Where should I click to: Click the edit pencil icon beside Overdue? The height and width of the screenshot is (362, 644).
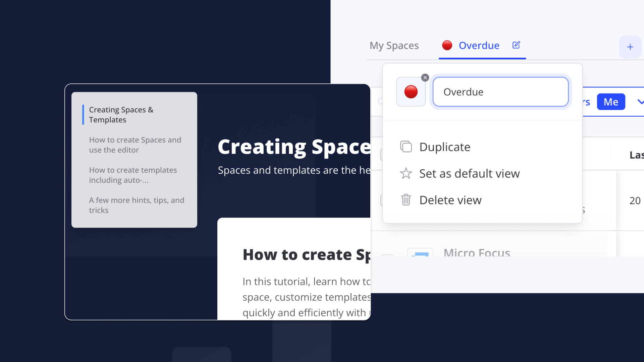[516, 45]
